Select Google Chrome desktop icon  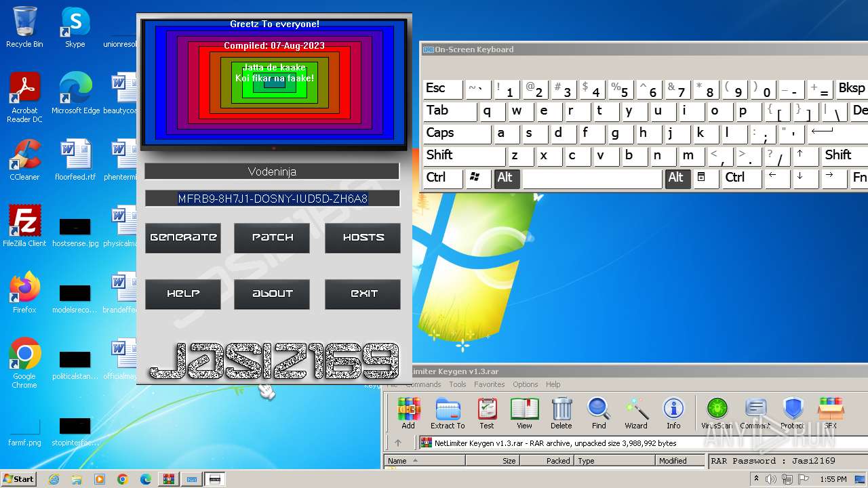pyautogui.click(x=24, y=363)
